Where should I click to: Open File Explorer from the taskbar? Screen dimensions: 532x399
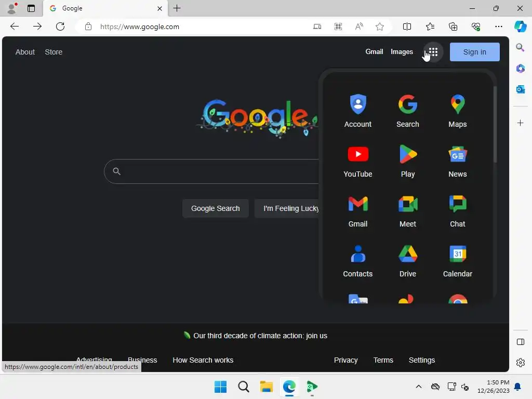(267, 387)
